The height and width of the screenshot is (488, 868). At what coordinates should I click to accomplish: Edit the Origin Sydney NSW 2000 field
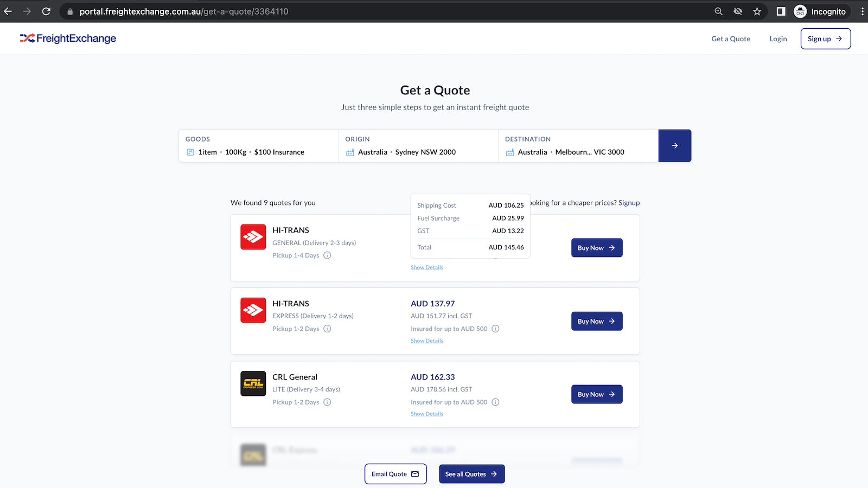tap(418, 146)
